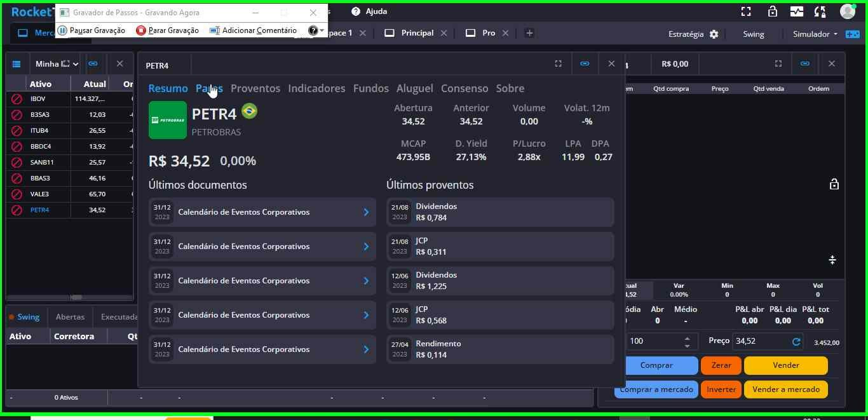868x420 pixels.
Task: Open the market pulse monitor icon
Action: tap(796, 11)
